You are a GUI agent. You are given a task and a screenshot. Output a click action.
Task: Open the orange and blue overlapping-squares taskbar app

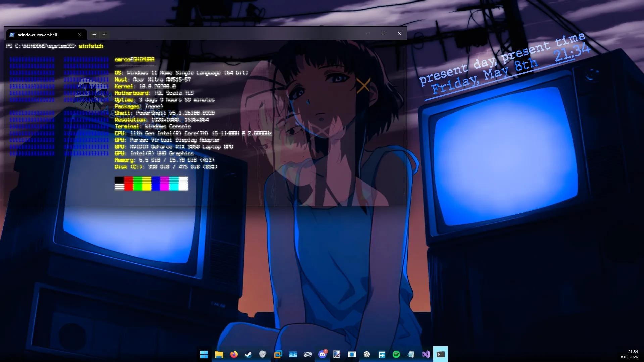[x=278, y=354]
